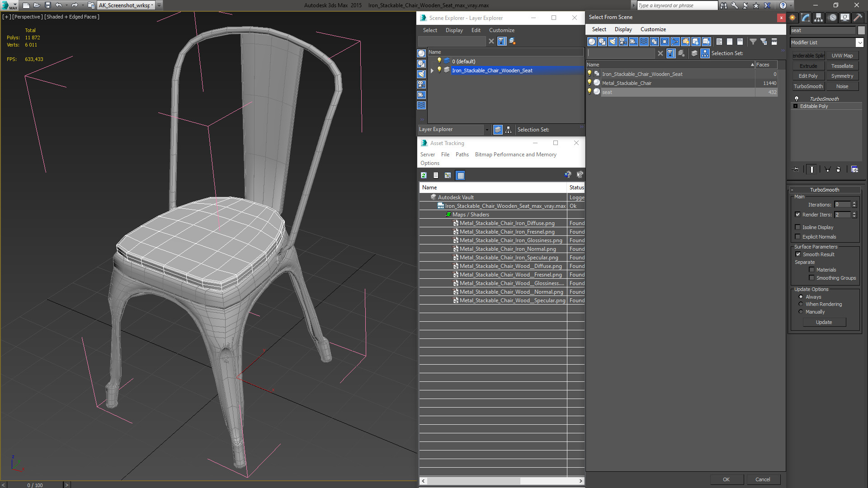The height and width of the screenshot is (488, 868).
Task: Toggle light bulb visibility of 0 (default) layer
Action: pyautogui.click(x=439, y=61)
